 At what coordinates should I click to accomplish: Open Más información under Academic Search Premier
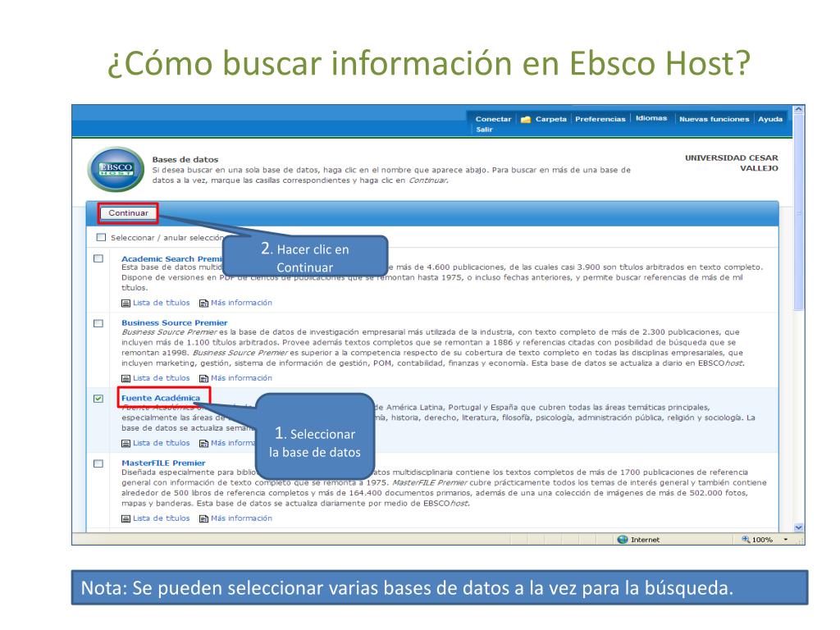[242, 303]
